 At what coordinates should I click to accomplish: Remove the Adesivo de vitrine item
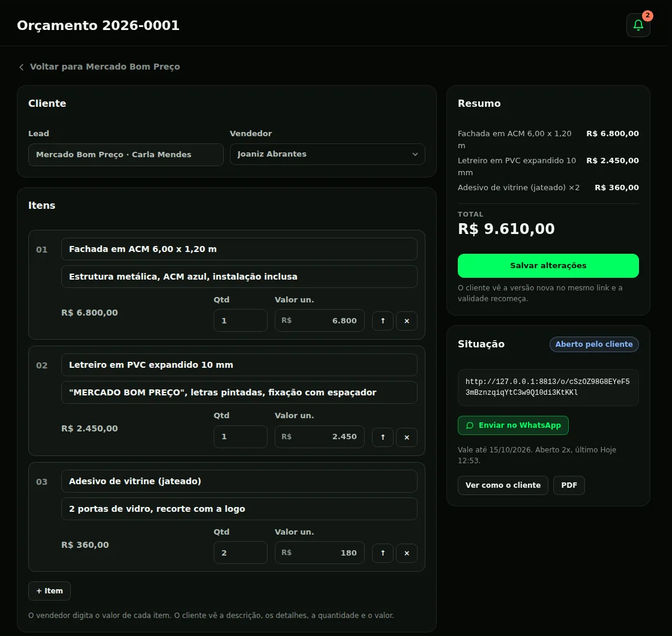click(x=406, y=553)
